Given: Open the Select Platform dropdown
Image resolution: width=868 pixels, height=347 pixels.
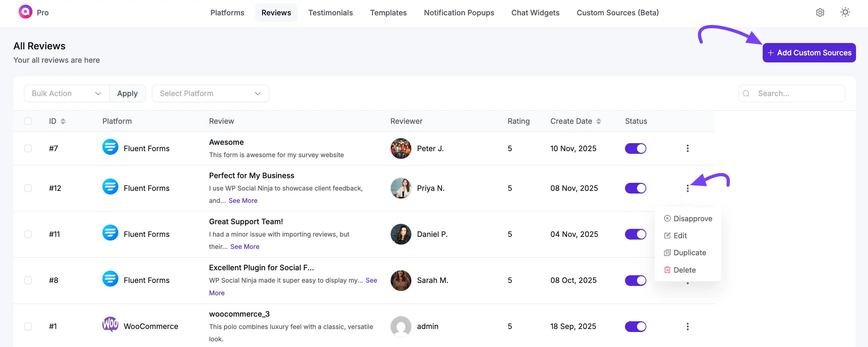Looking at the screenshot, I should tap(210, 93).
